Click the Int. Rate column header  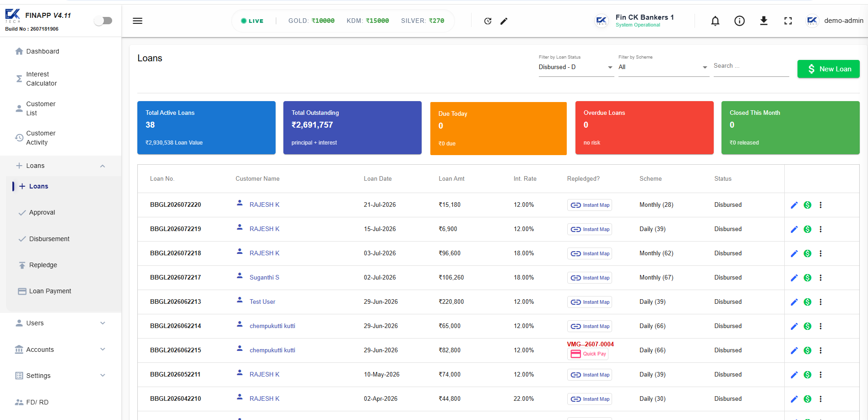[x=525, y=179]
